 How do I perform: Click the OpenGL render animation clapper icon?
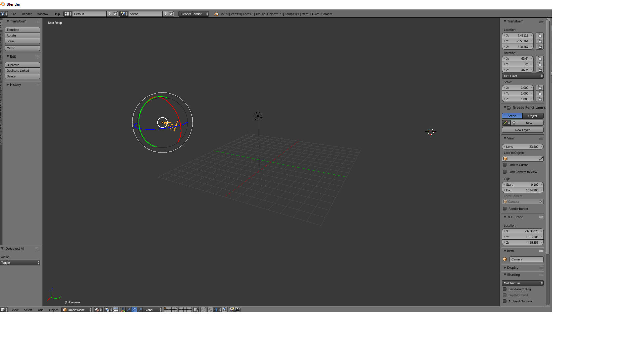tap(237, 310)
